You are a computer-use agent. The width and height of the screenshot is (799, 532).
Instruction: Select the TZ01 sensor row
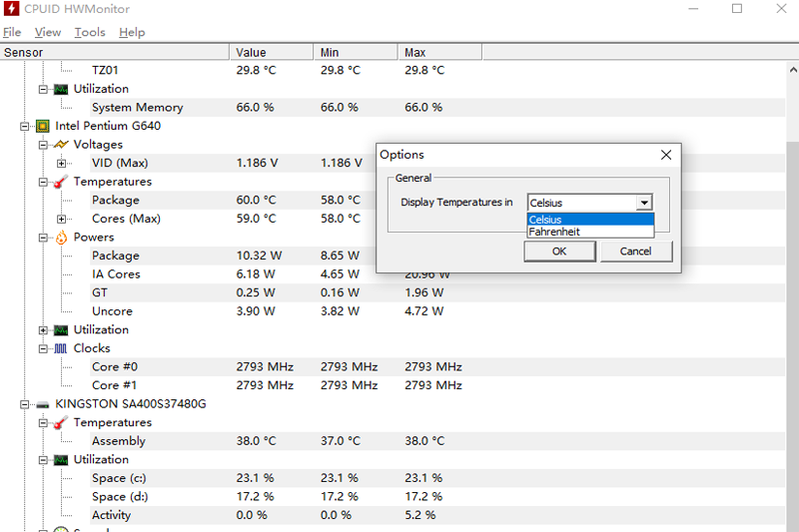coord(436,70)
